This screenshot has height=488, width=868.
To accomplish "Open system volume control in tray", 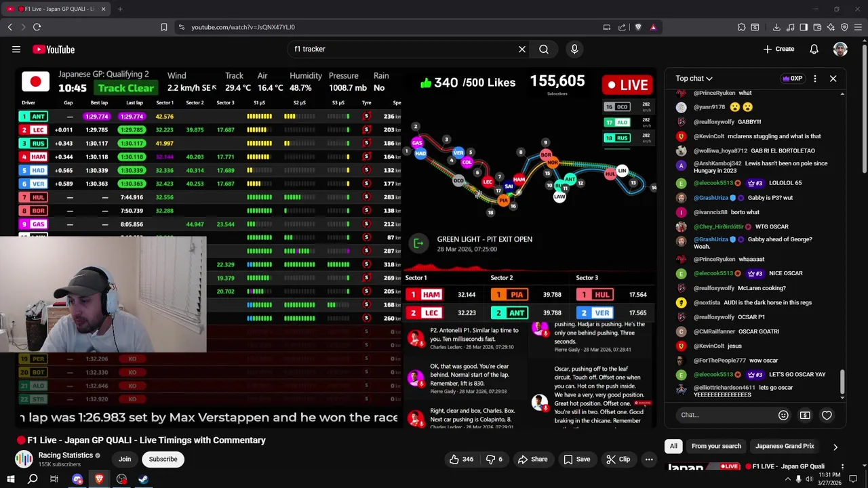I will coord(809,479).
